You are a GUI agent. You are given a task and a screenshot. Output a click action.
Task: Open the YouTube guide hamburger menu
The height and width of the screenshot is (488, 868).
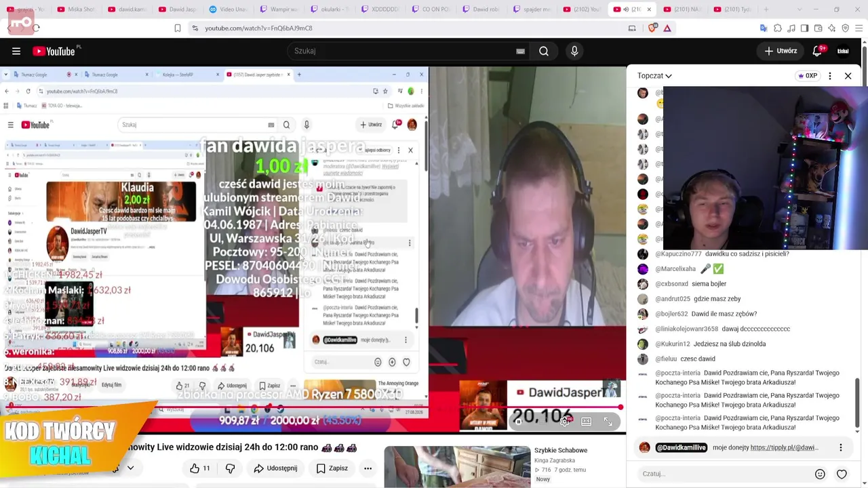click(x=16, y=51)
